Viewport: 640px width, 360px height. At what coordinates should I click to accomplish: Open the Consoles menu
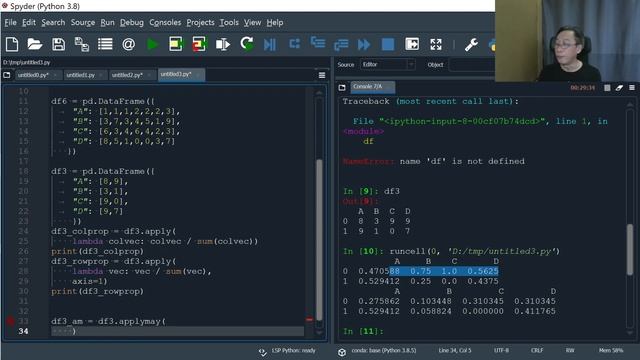pos(165,22)
